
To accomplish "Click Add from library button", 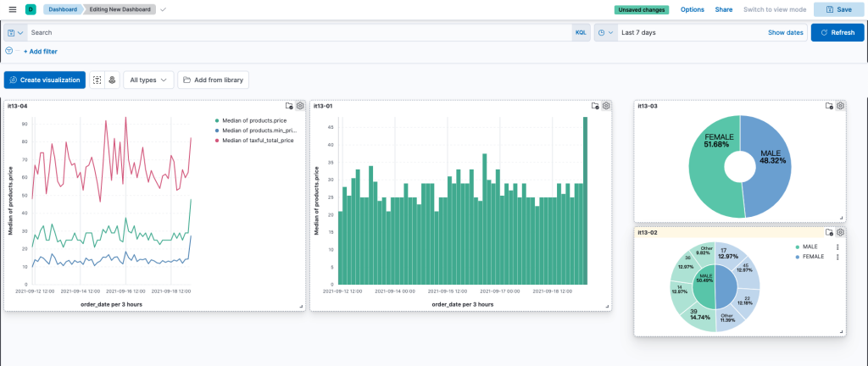I will click(x=213, y=80).
